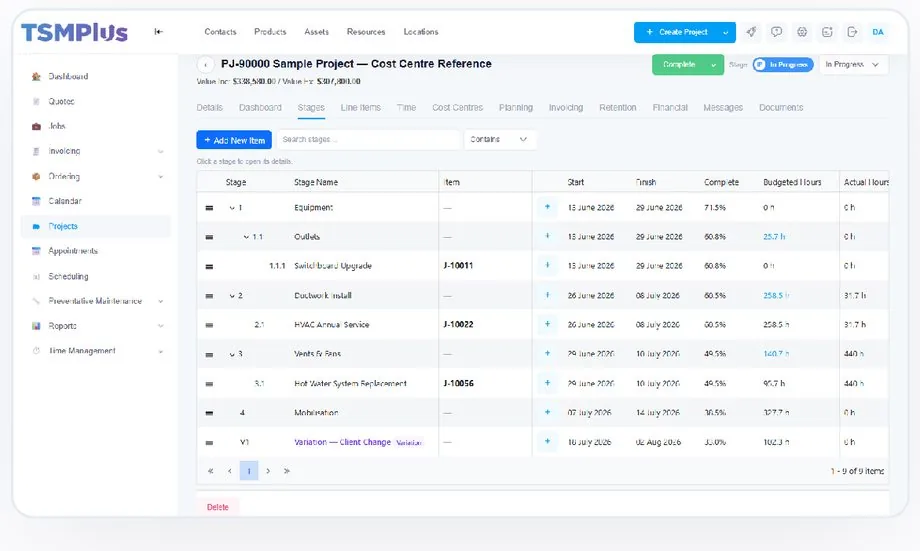Open the settings gear icon
Screen dimensions: 920x551
801,32
